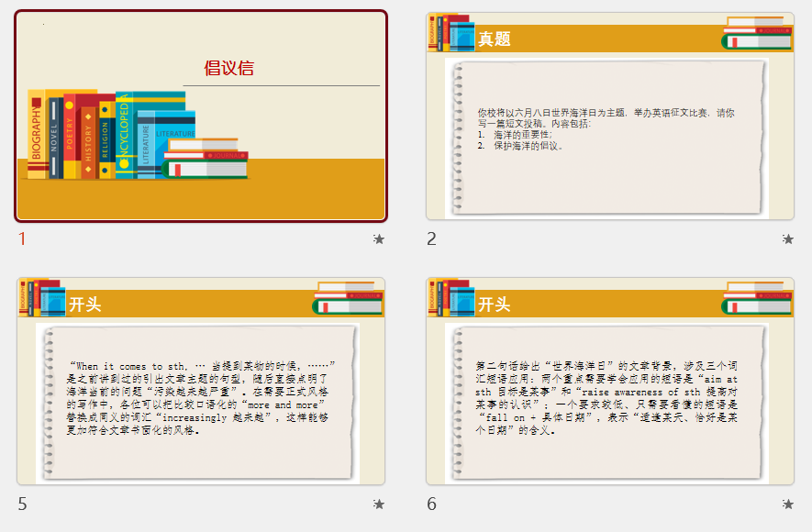Click the slide number 5 label
812x532 pixels.
point(23,504)
